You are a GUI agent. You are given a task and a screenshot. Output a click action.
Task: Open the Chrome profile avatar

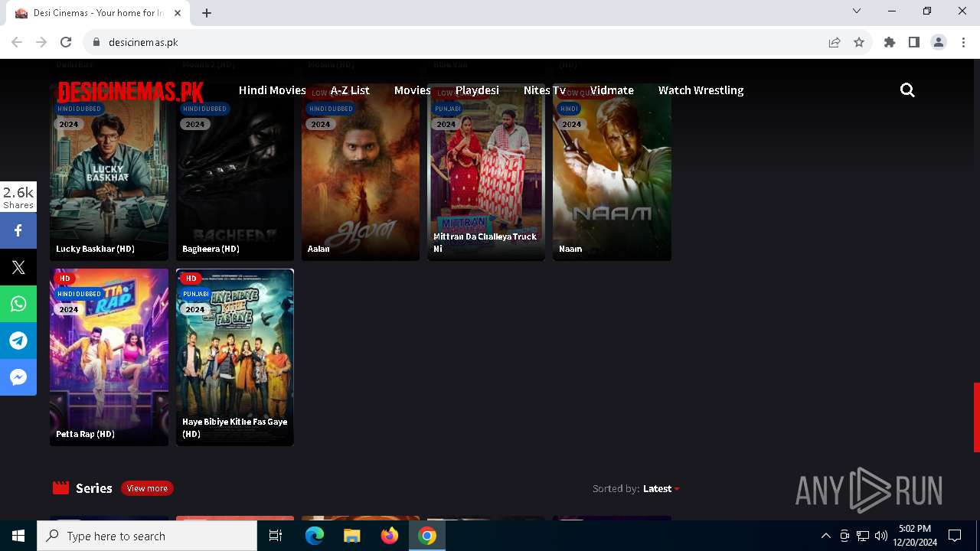[x=939, y=42]
